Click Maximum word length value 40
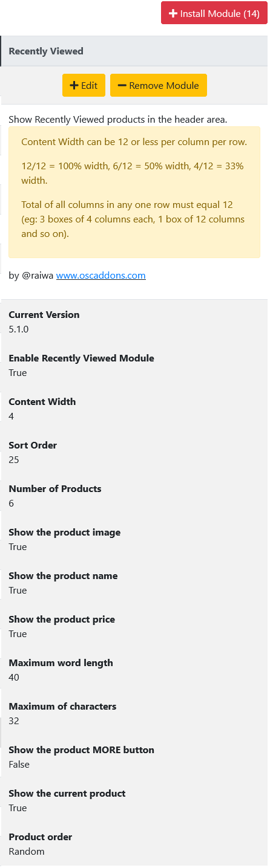270x868 pixels. [x=14, y=678]
